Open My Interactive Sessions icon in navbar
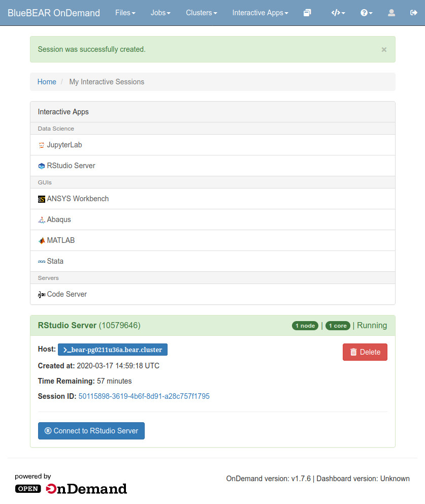This screenshot has height=504, width=425. 307,13
